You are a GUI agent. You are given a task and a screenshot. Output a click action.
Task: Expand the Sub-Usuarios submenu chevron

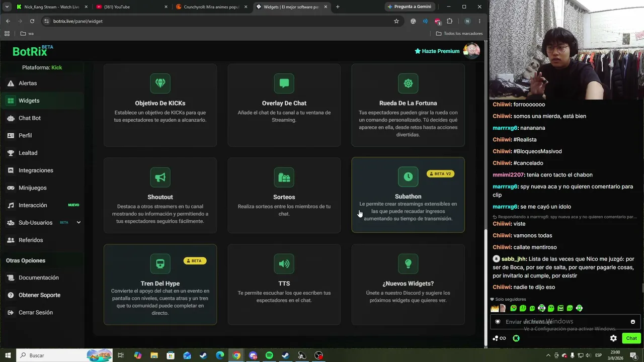(78, 222)
